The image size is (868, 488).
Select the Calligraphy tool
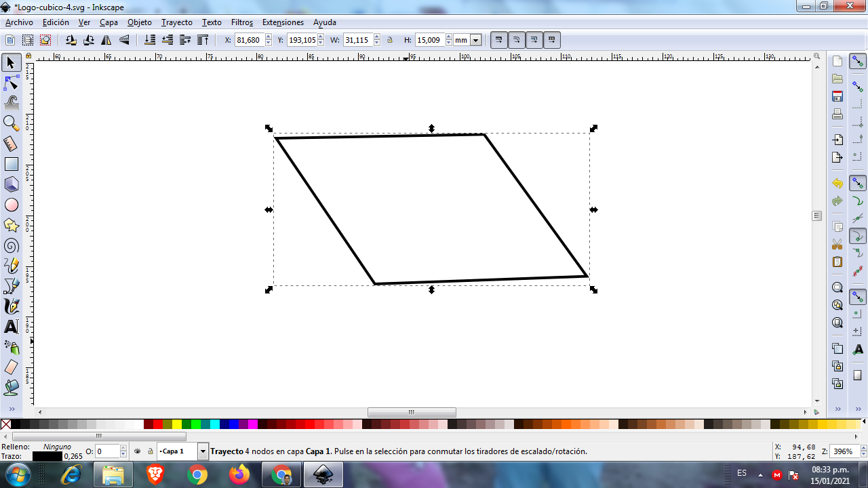11,306
